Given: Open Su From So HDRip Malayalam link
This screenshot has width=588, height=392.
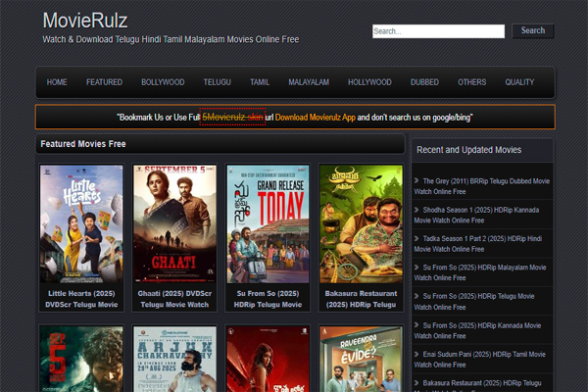Looking at the screenshot, I should tap(480, 272).
